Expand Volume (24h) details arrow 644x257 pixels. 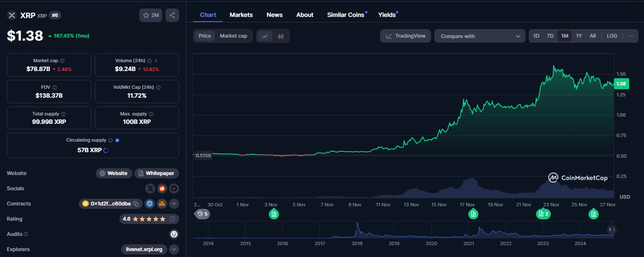coord(156,61)
